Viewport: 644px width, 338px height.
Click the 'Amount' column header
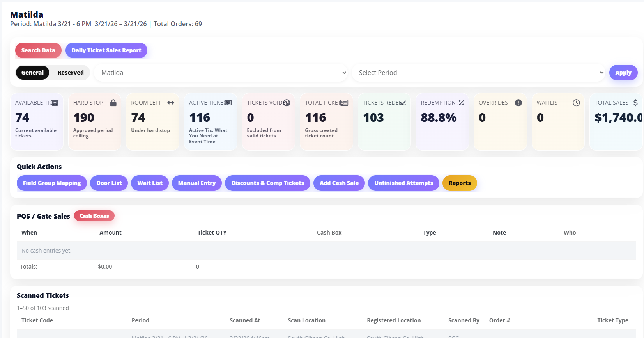(110, 233)
